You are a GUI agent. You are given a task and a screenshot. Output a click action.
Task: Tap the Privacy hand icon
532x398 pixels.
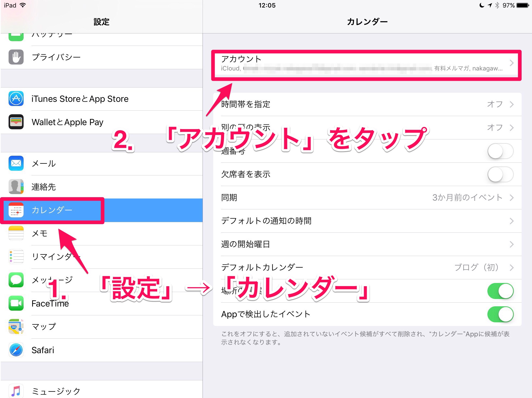pos(16,57)
